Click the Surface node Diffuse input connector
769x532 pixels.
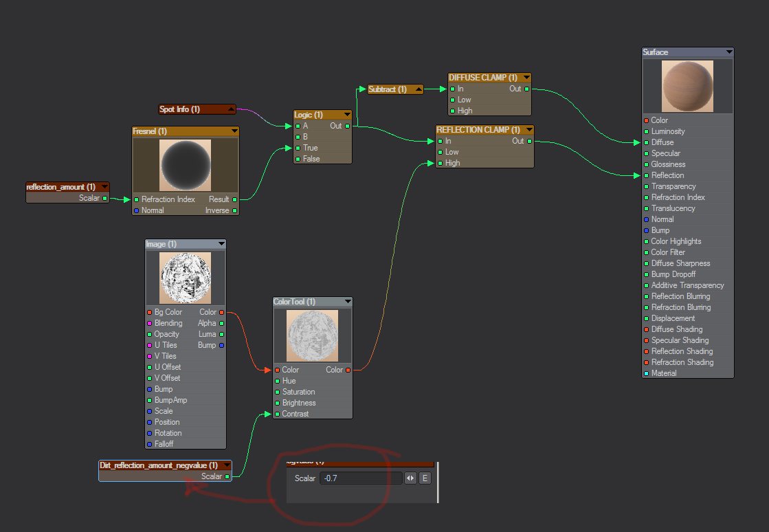tap(646, 142)
